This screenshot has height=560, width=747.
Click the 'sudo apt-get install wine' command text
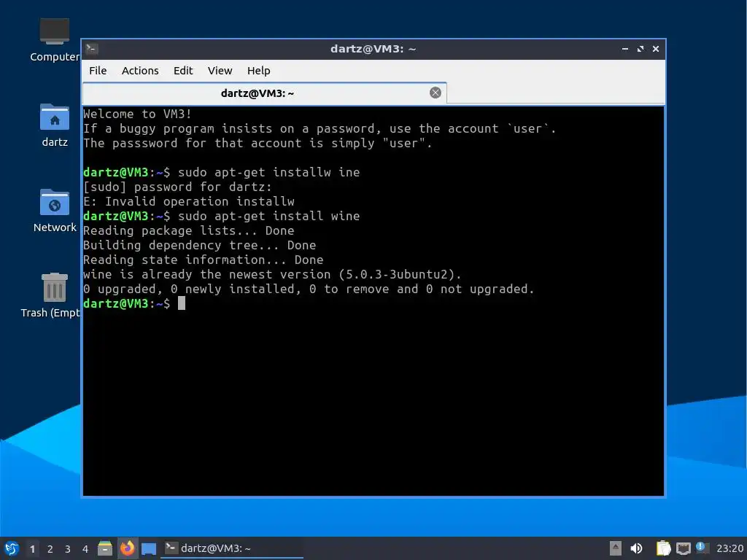pos(268,216)
